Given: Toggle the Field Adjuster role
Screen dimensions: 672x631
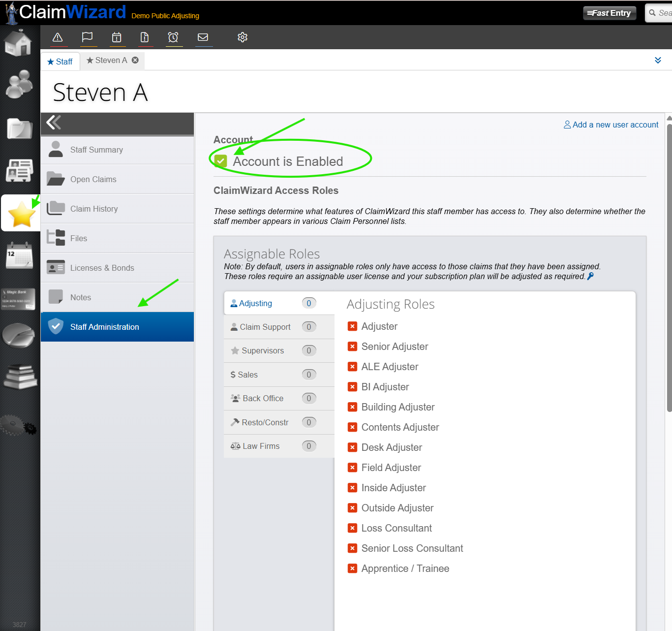Looking at the screenshot, I should click(352, 468).
